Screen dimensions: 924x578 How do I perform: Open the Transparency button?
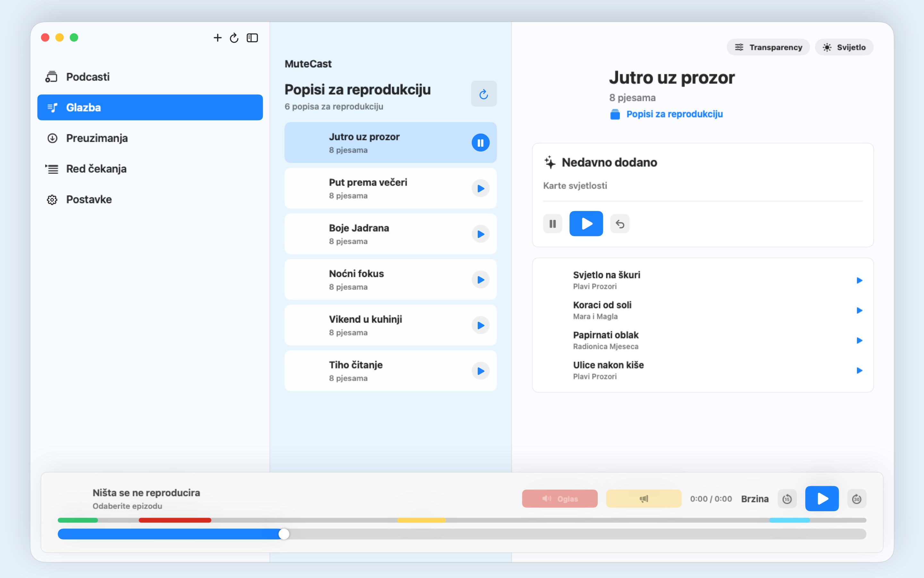768,47
